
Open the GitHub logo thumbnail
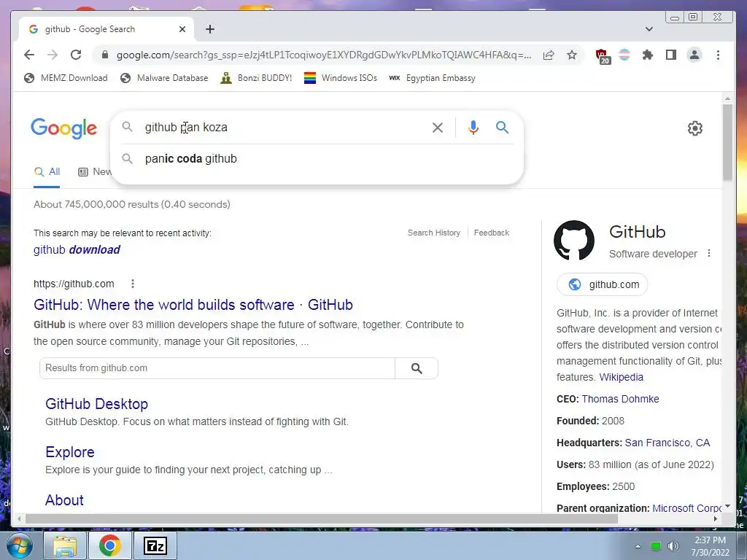coord(574,240)
